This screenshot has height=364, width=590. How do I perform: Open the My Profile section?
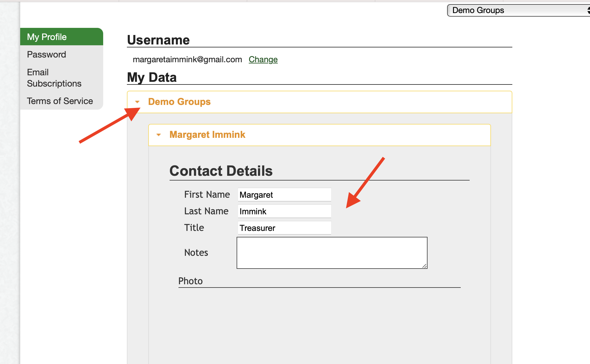pyautogui.click(x=47, y=36)
